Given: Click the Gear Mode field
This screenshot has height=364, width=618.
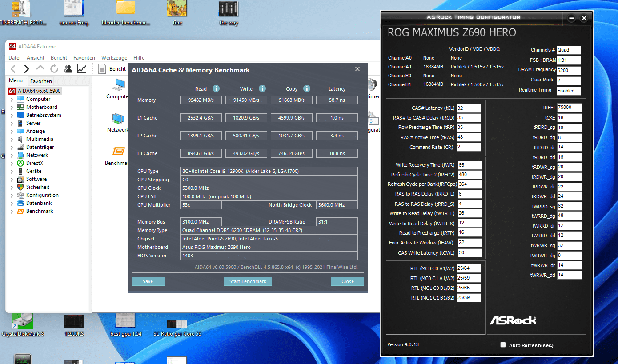Looking at the screenshot, I should pyautogui.click(x=569, y=80).
